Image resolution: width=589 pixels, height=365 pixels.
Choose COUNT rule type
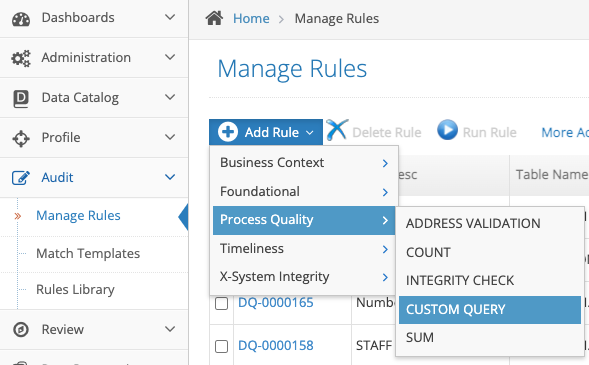tap(490, 253)
